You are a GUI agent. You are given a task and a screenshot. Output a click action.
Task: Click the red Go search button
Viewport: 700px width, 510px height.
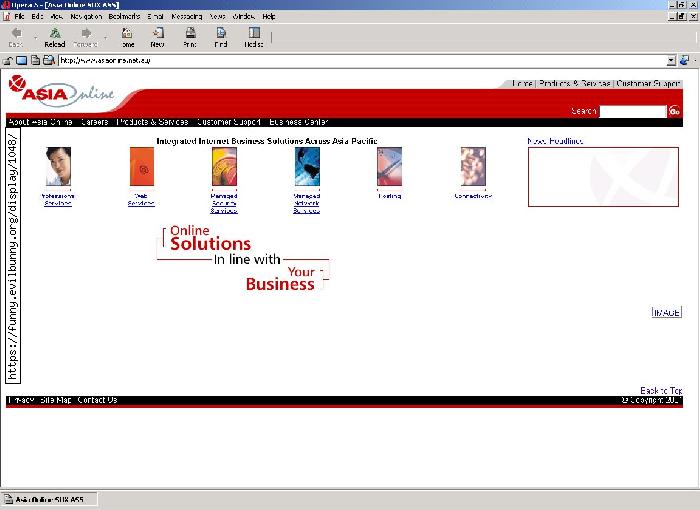674,111
